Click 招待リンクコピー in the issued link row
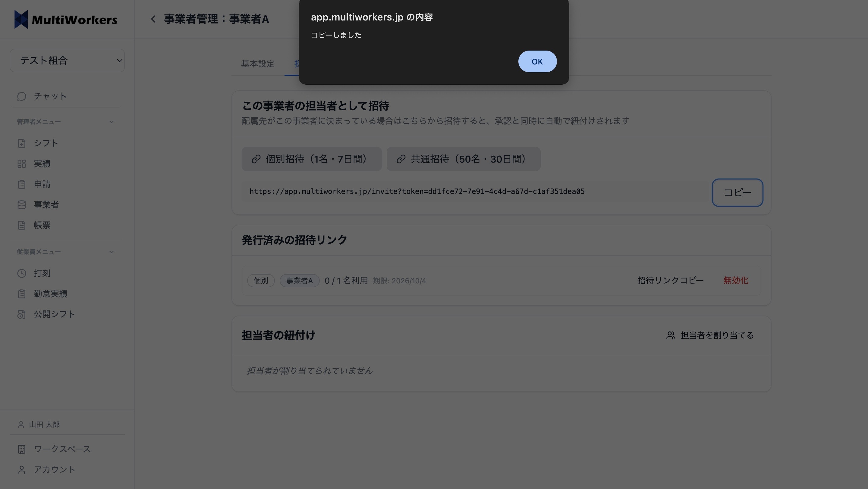 click(x=670, y=280)
